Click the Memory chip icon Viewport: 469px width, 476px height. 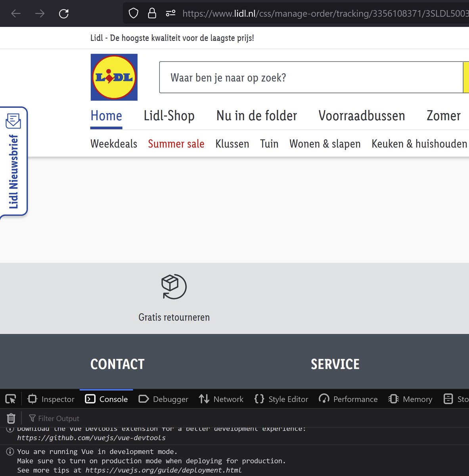(x=393, y=399)
